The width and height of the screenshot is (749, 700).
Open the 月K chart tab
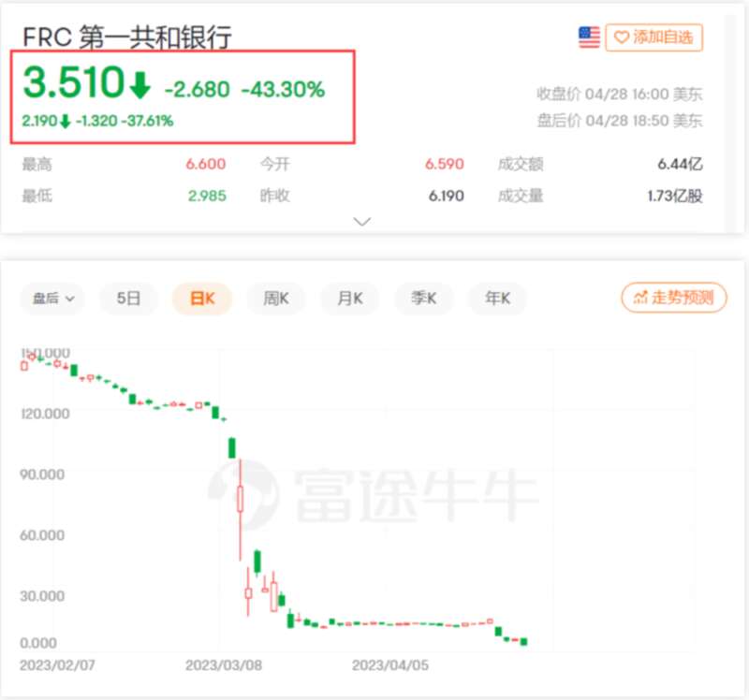(x=350, y=299)
